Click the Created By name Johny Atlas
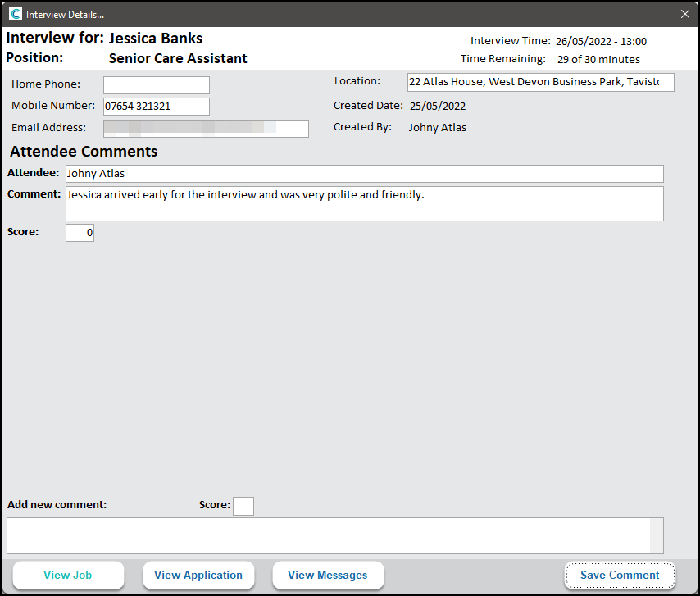700x596 pixels. [x=438, y=128]
